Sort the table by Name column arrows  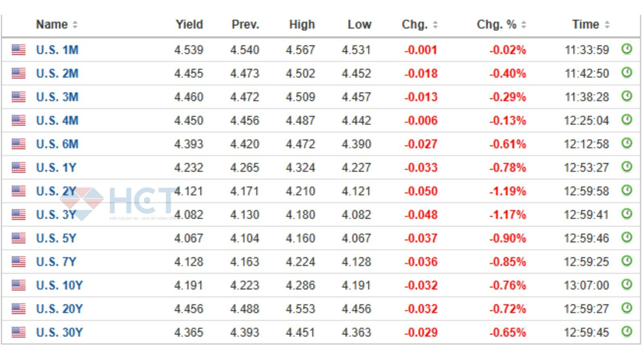75,25
